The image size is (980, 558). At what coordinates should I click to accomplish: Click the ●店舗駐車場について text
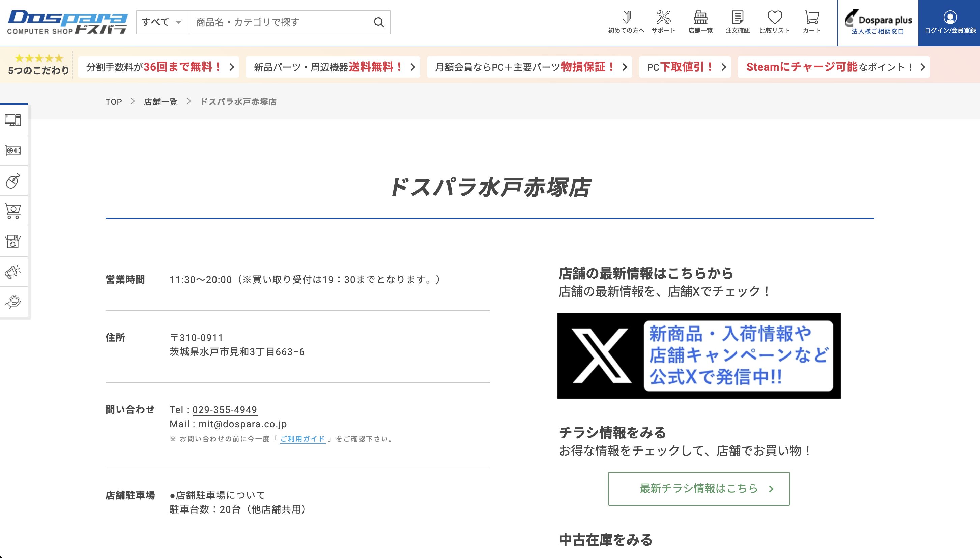tap(218, 495)
